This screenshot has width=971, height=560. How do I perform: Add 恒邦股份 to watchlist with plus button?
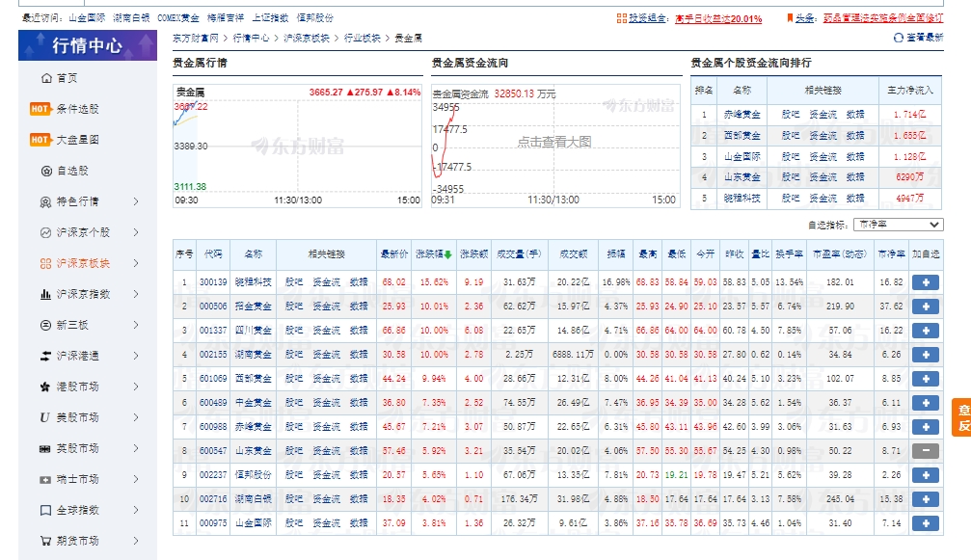click(x=926, y=475)
